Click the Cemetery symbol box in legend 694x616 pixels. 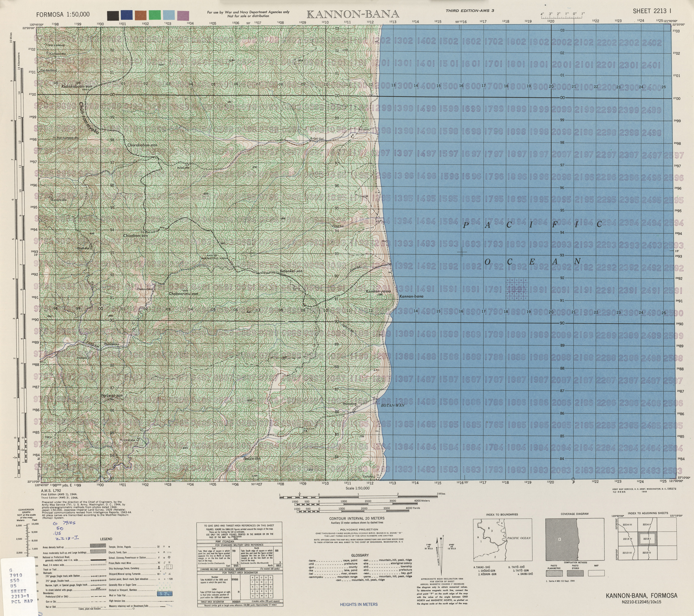(x=169, y=567)
